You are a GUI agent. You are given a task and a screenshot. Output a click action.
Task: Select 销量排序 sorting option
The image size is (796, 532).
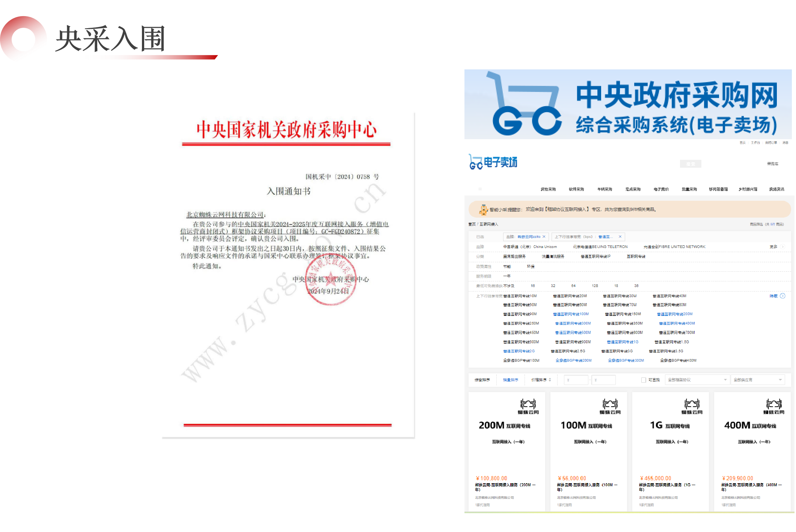510,380
